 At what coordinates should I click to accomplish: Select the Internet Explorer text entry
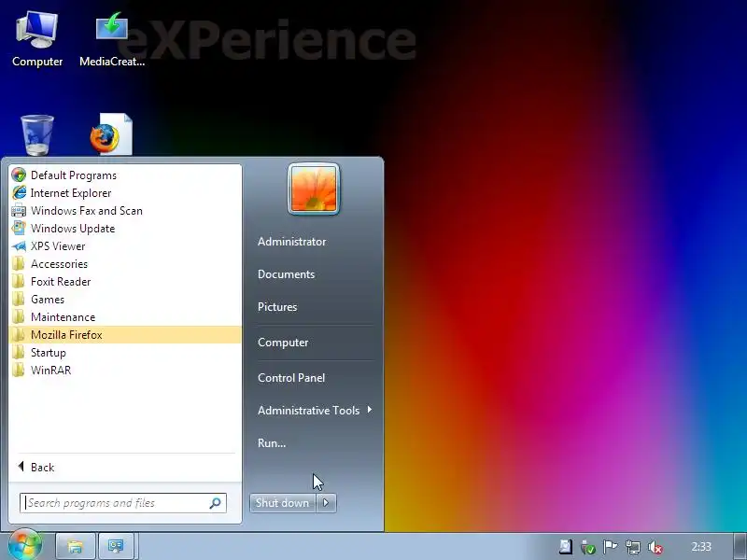click(71, 193)
